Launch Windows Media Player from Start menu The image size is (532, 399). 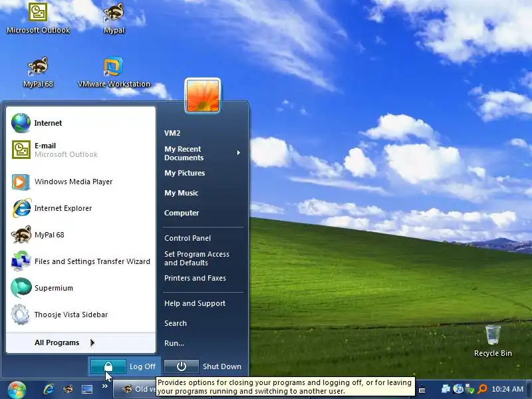pyautogui.click(x=80, y=182)
